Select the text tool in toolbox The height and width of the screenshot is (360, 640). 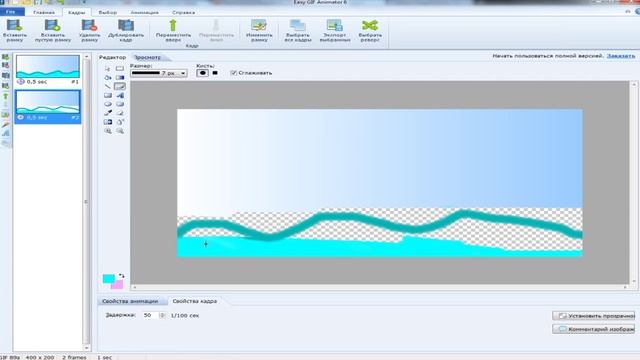(120, 96)
